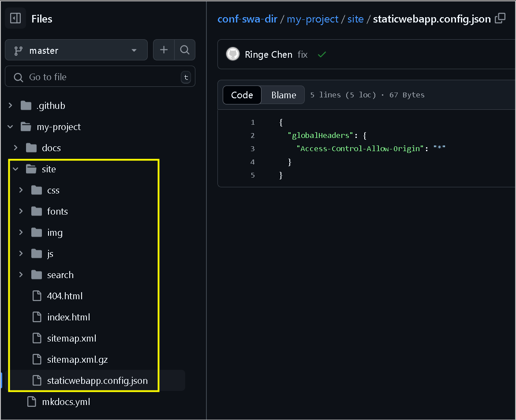516x420 pixels.
Task: Collapse the file tree side panel icon
Action: 15,19
